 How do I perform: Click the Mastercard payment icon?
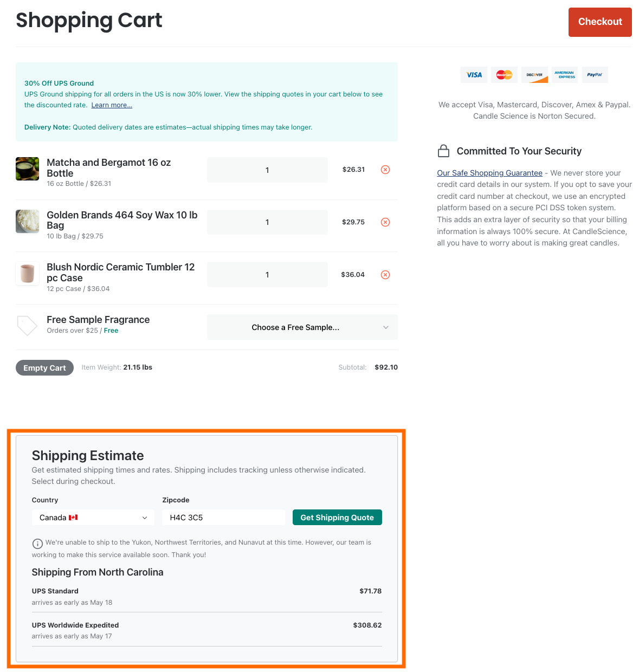504,75
